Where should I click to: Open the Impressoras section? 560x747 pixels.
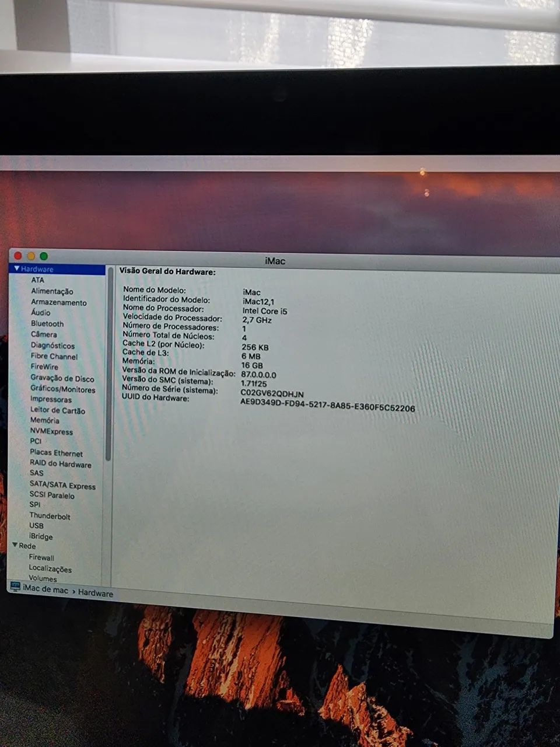(51, 399)
